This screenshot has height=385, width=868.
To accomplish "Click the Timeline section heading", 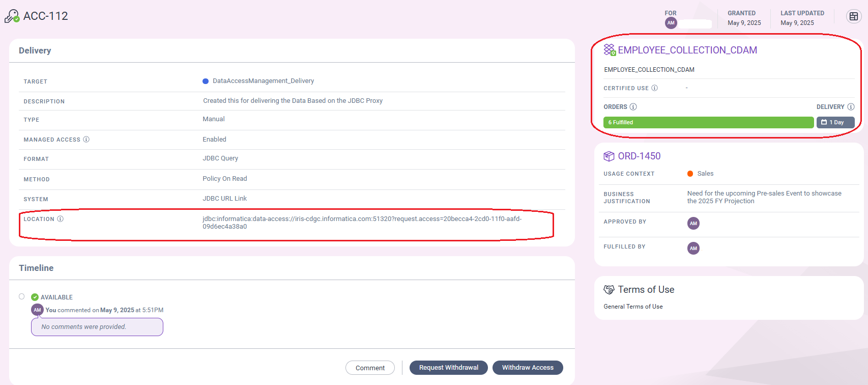I will [x=36, y=268].
